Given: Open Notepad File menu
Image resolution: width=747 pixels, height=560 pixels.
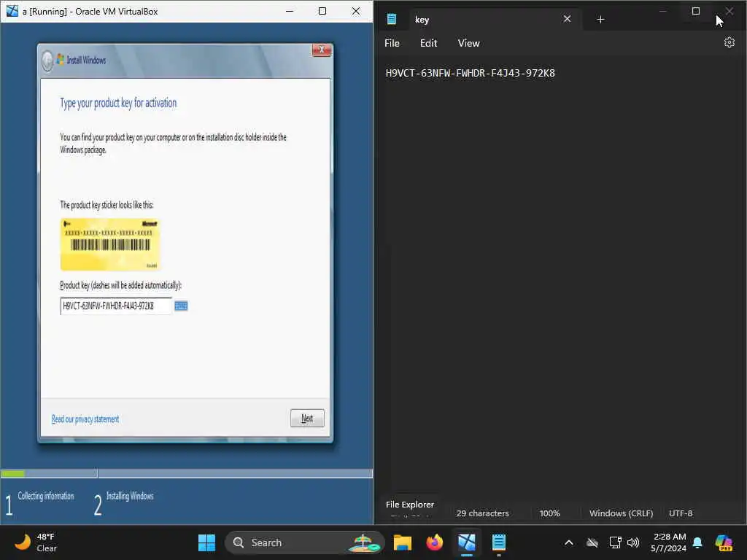Looking at the screenshot, I should pos(392,43).
